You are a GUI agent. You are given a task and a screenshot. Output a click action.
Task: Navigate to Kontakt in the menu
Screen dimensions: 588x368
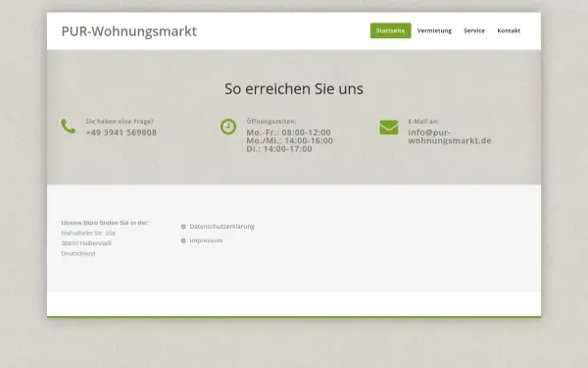(509, 30)
